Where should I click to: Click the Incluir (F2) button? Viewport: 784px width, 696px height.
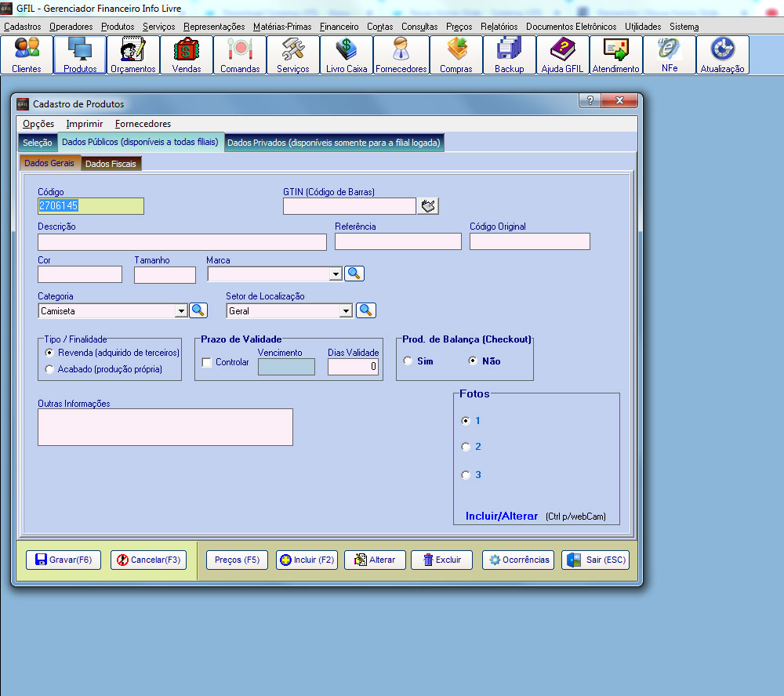[307, 560]
